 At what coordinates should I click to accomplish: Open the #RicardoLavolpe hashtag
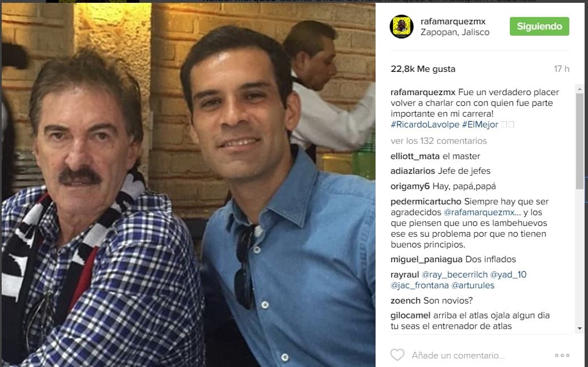point(425,125)
